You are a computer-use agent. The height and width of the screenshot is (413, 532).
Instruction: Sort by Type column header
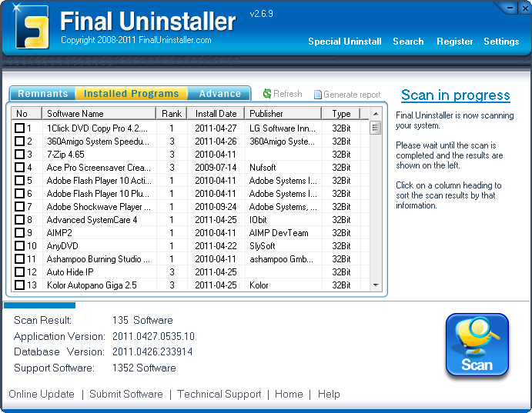tap(341, 114)
